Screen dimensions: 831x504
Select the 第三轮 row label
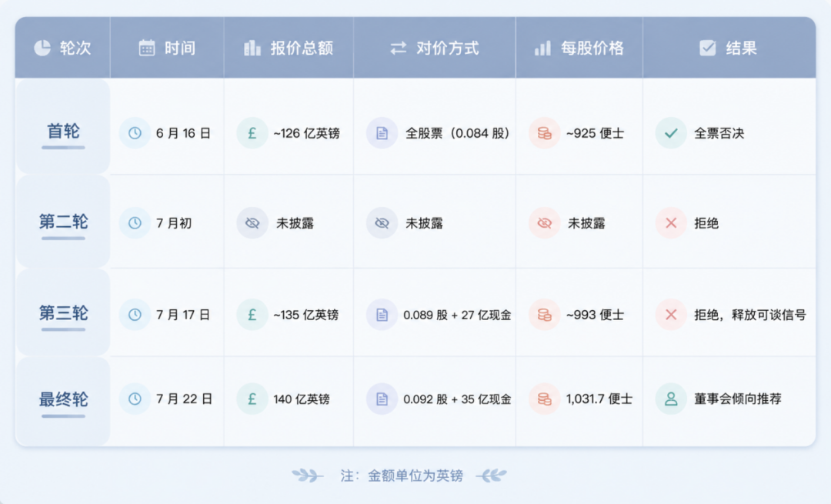coord(63,313)
